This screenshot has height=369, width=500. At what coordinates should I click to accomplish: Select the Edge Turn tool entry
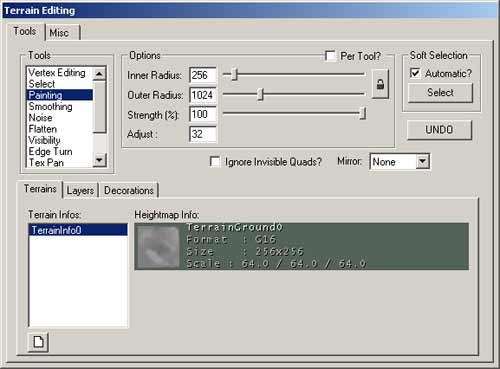click(60, 152)
